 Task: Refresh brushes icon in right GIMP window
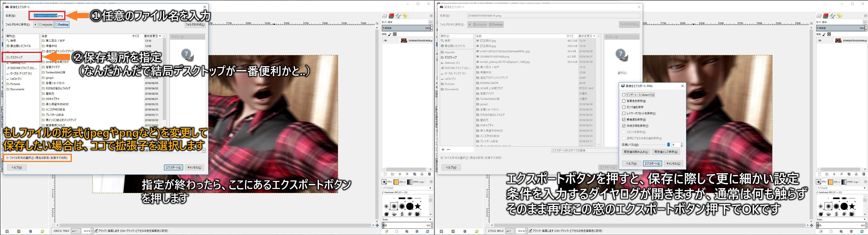click(862, 231)
